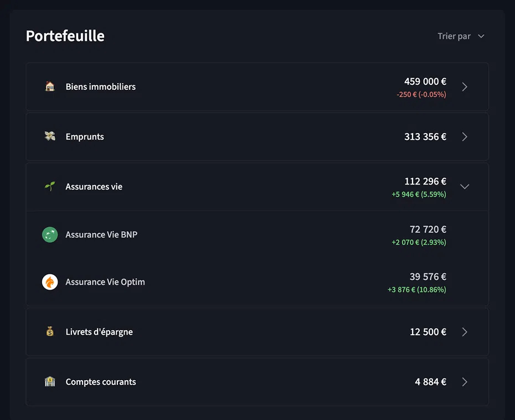
Task: Expand Livrets d'épargne using its chevron
Action: (x=465, y=332)
